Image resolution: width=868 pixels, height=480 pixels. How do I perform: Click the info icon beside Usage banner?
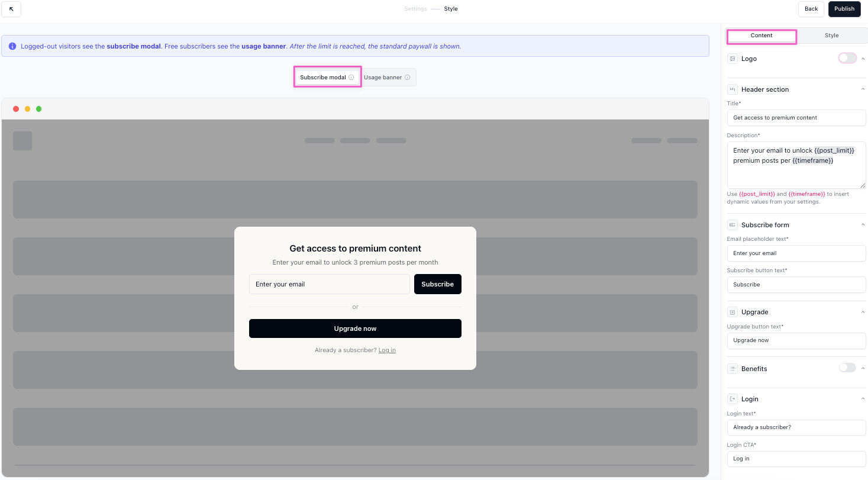coord(407,78)
